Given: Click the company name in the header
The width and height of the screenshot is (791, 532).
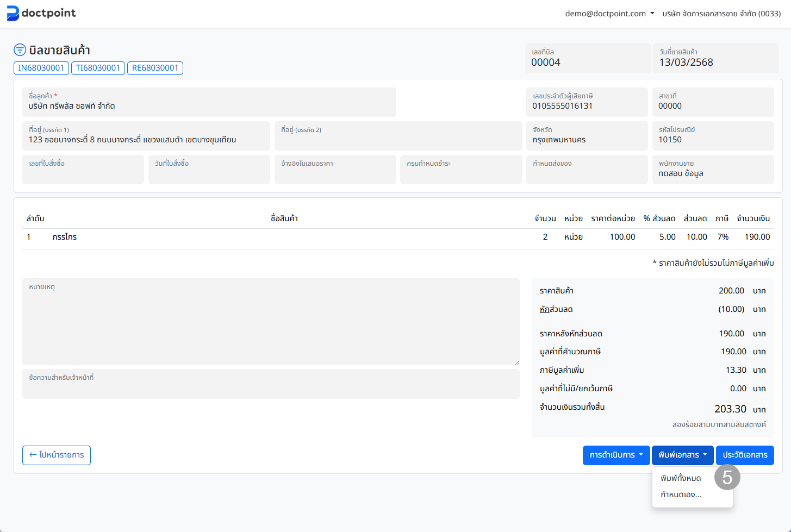Looking at the screenshot, I should (x=721, y=14).
